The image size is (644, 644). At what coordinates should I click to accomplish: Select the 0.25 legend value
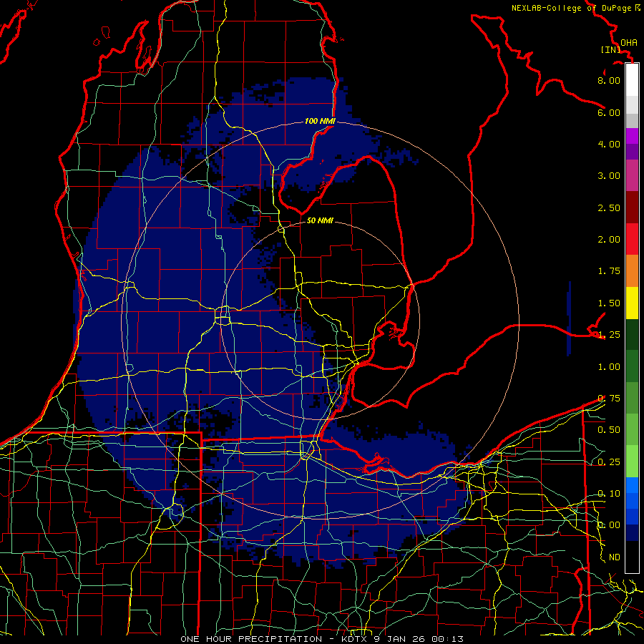[609, 462]
